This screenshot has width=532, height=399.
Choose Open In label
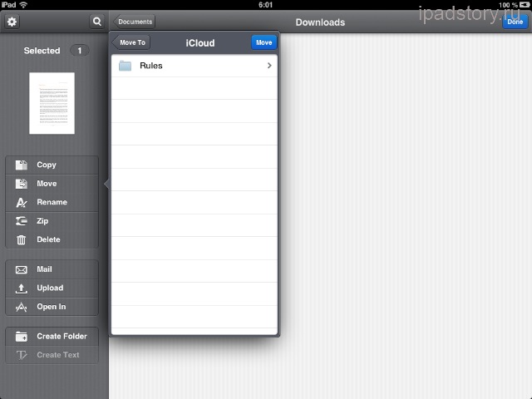52,307
